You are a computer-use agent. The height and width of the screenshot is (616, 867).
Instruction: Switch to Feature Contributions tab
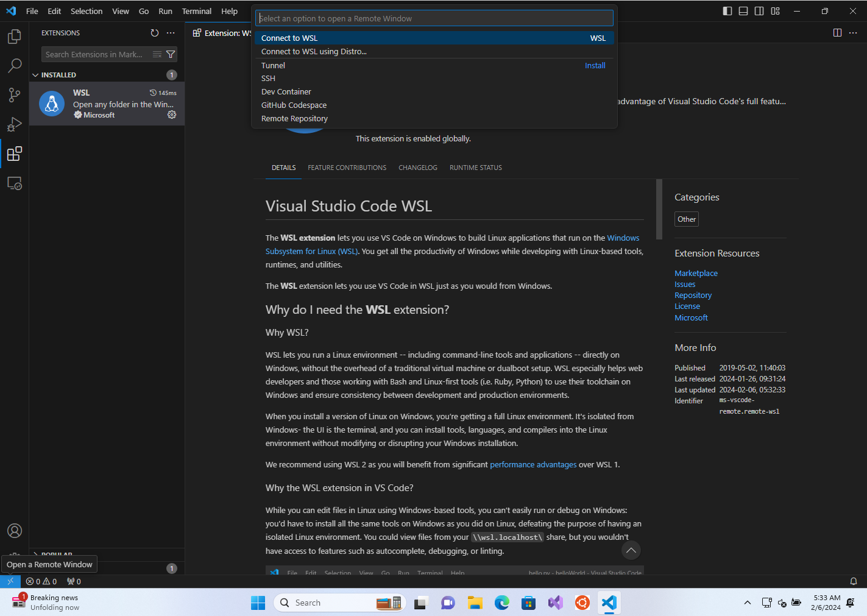[347, 168]
